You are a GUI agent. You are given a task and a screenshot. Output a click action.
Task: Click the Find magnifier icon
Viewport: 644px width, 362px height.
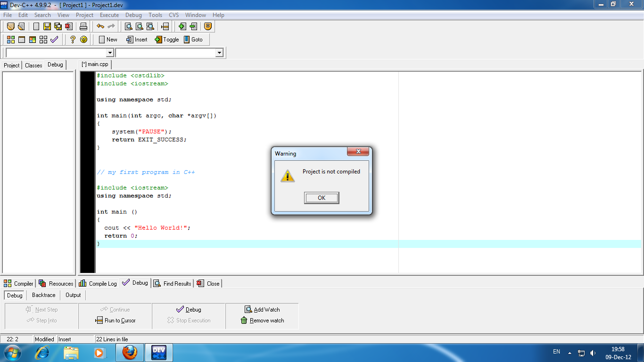pos(128,26)
